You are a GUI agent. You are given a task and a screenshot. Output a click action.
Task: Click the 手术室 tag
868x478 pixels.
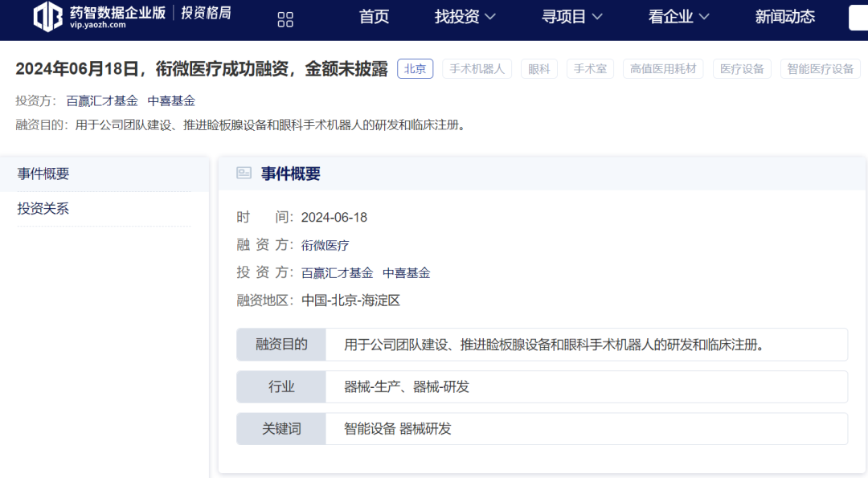pos(590,69)
